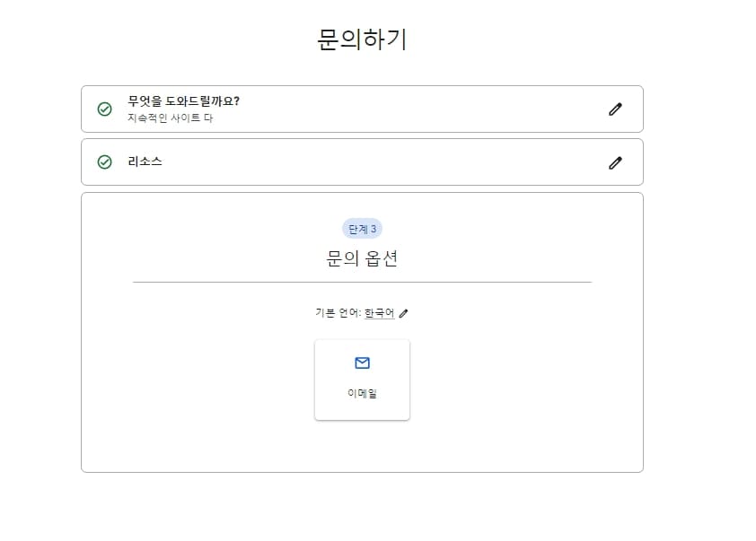Click the email envelope icon in the contact card
The height and width of the screenshot is (541, 756).
362,363
